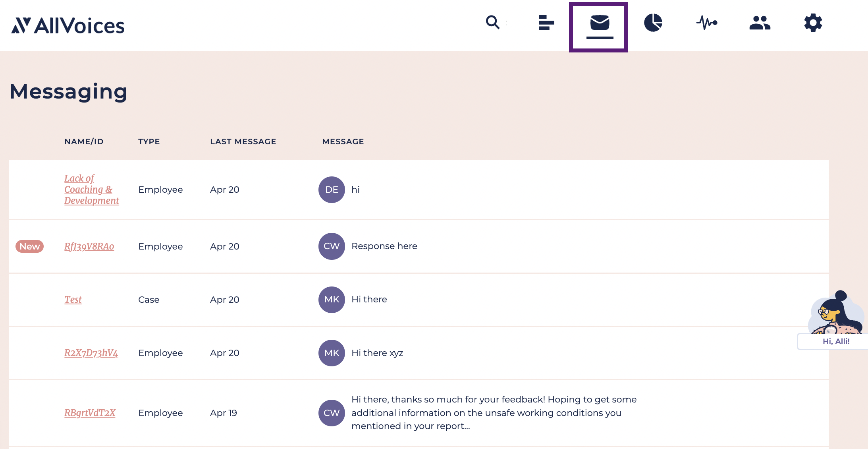Viewport: 868px width, 449px height.
Task: Open the RBgrtVdT2X conversation link
Action: [90, 413]
